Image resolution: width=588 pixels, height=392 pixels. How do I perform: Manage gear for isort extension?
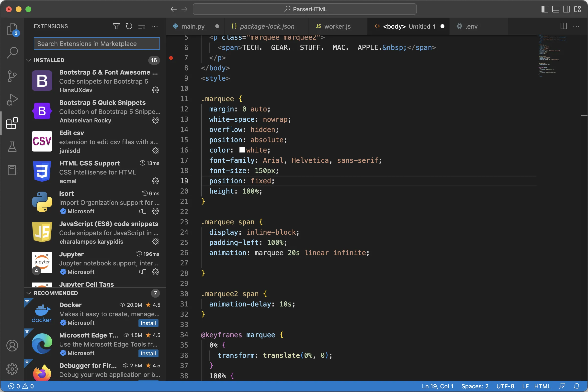[x=156, y=211]
